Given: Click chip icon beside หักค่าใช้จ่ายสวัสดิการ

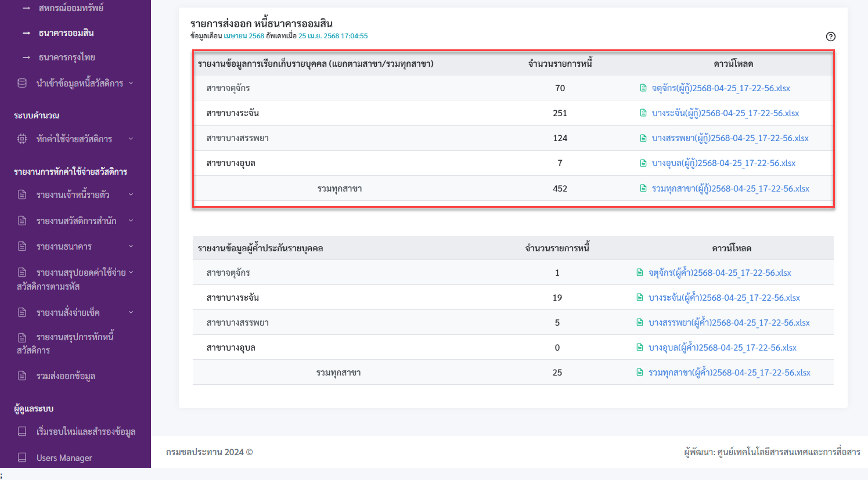Looking at the screenshot, I should (22, 139).
